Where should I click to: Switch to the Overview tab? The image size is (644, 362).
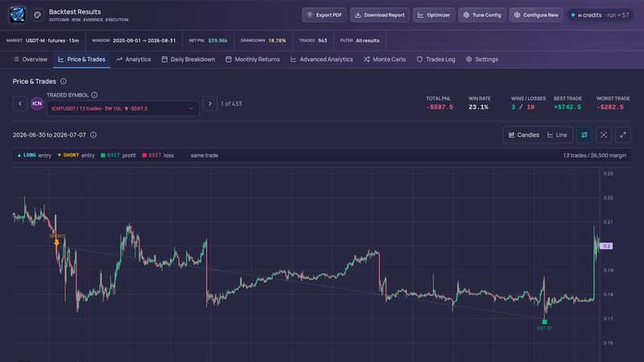pos(31,60)
